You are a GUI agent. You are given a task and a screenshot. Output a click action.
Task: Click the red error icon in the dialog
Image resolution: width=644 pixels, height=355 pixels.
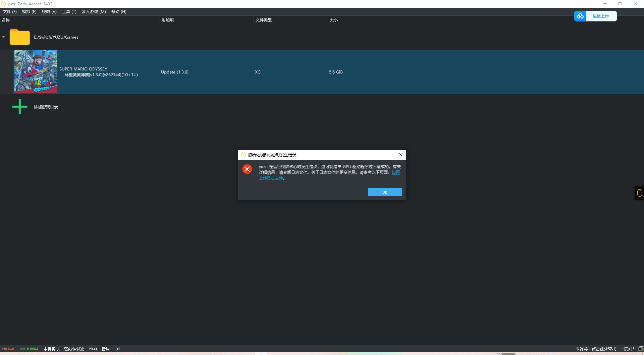tap(247, 169)
